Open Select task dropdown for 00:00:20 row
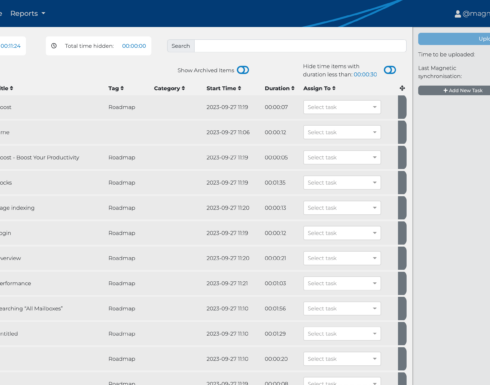This screenshot has height=385, width=490. (342, 359)
